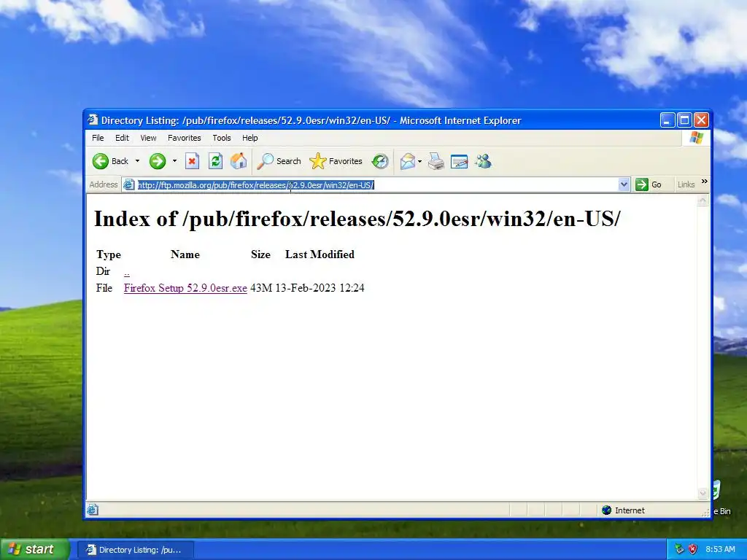Open the Search pane from toolbar
Image resolution: width=747 pixels, height=560 pixels.
pos(279,161)
